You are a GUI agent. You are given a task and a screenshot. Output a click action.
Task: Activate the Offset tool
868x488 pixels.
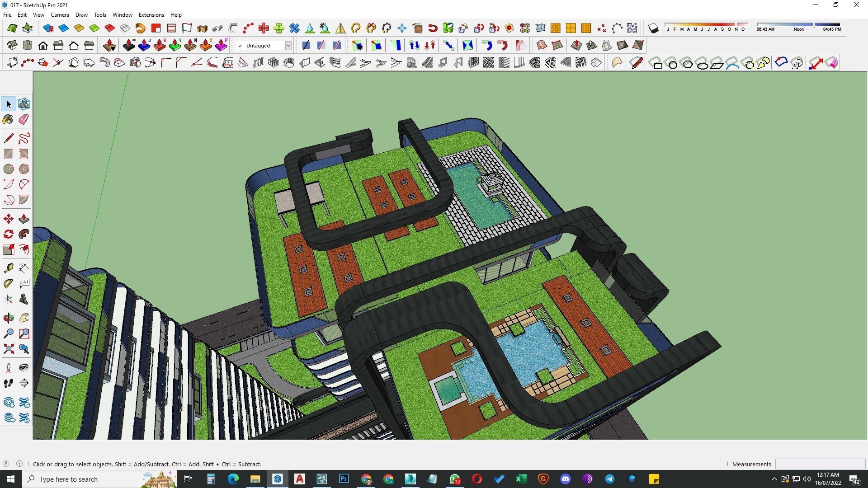coord(24,249)
